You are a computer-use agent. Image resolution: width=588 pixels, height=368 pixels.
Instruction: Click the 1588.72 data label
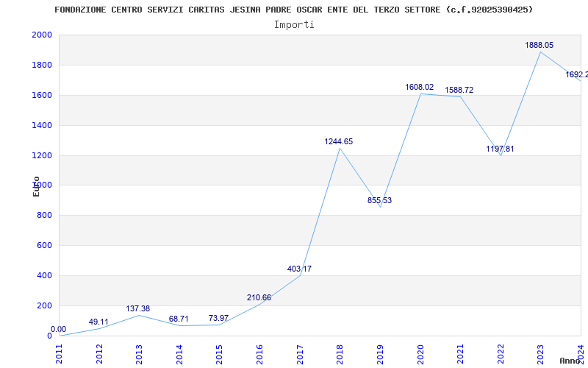[x=459, y=90]
